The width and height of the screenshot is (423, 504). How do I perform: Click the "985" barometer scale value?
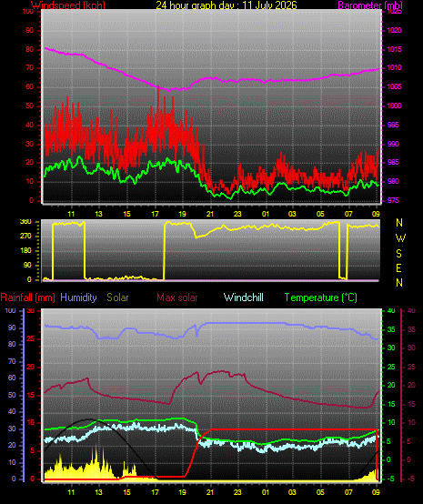393,162
